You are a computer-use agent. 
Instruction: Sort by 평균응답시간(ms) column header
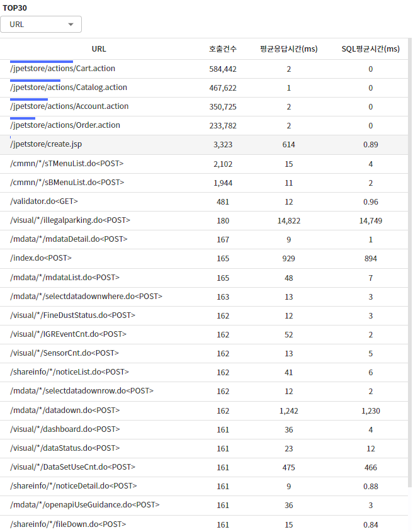coord(288,49)
